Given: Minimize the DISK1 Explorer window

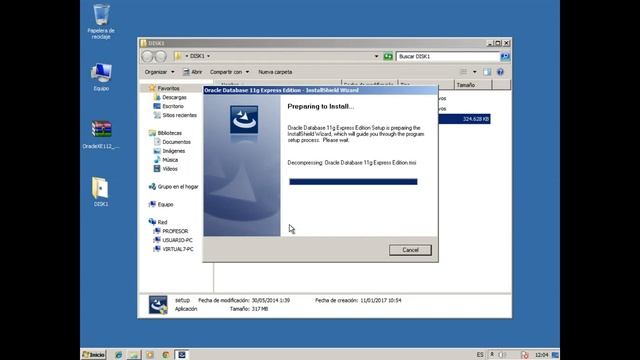Looking at the screenshot, I should 490,43.
